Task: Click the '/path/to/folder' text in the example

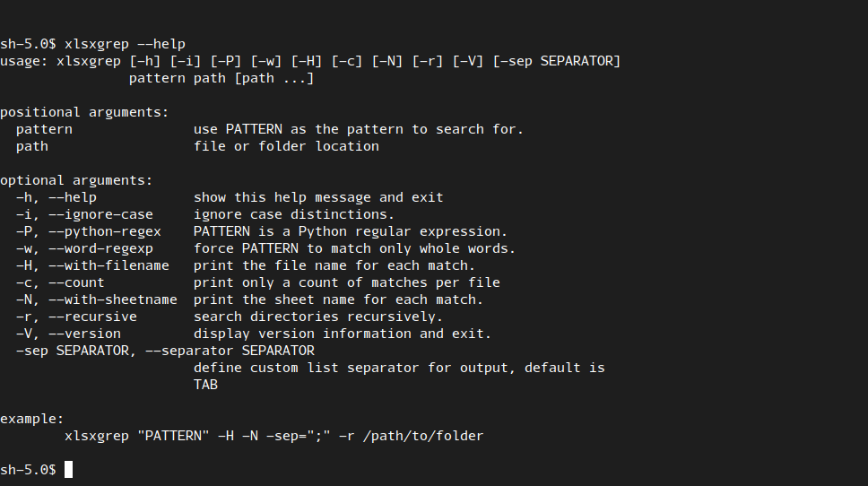Action: [x=423, y=436]
